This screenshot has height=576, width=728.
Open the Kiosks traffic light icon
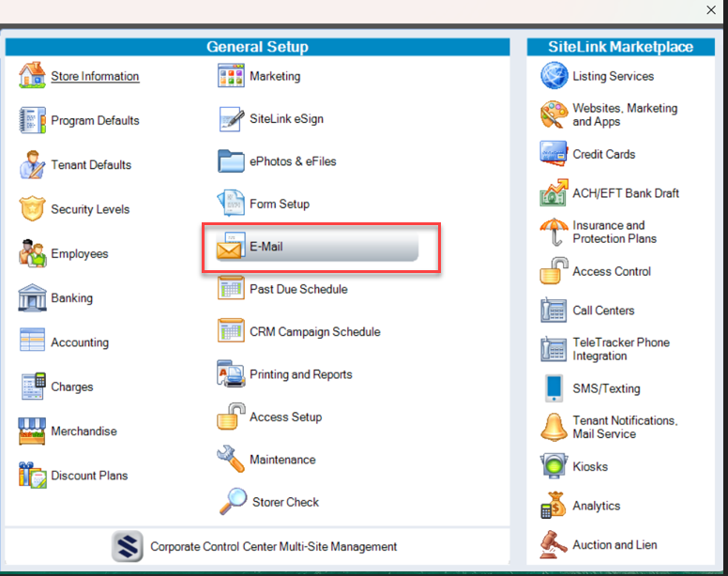554,466
